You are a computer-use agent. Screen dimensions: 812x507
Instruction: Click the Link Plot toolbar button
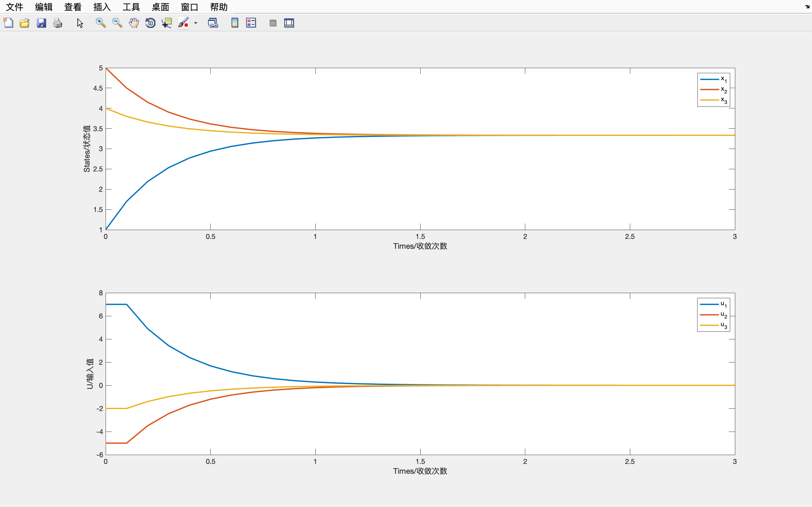point(213,23)
